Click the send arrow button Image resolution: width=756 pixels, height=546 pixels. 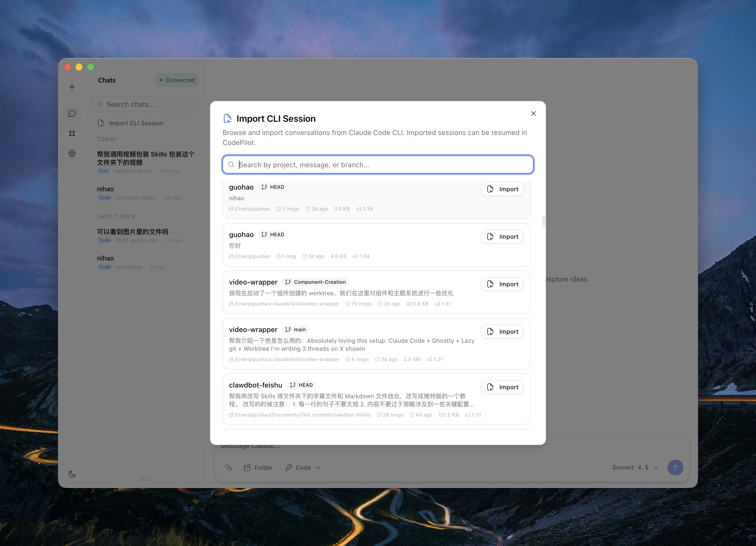pyautogui.click(x=675, y=467)
